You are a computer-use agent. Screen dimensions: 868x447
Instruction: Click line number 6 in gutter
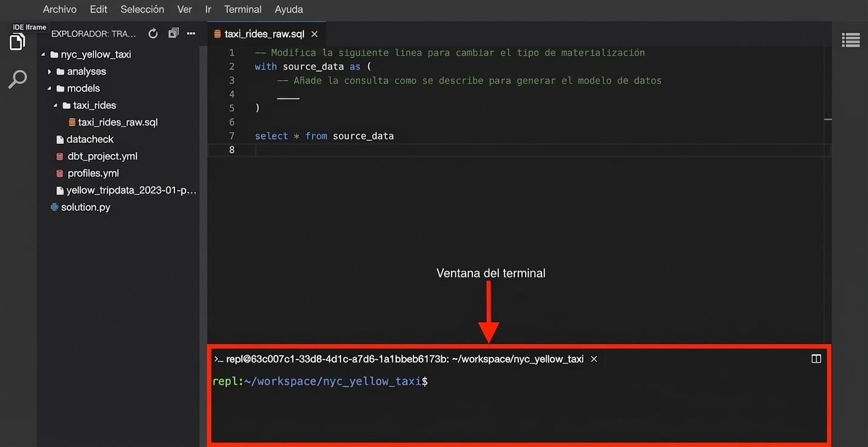click(231, 122)
